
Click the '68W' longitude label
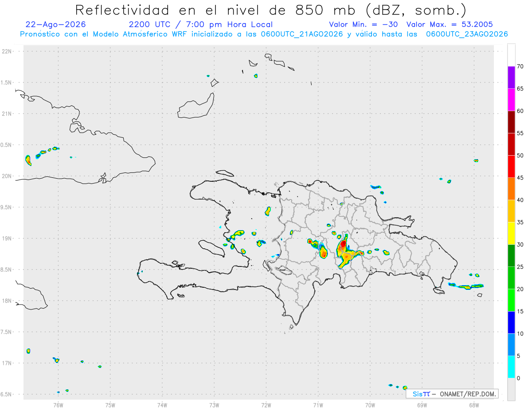[x=474, y=405]
